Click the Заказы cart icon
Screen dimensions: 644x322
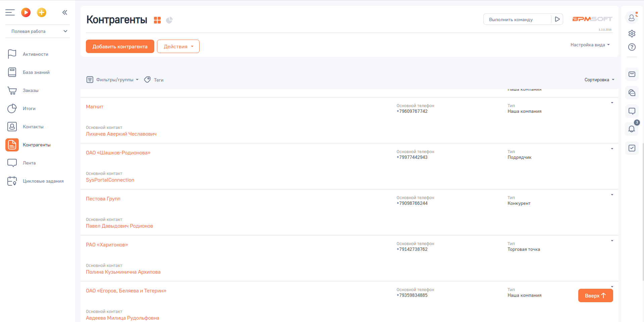(x=12, y=90)
